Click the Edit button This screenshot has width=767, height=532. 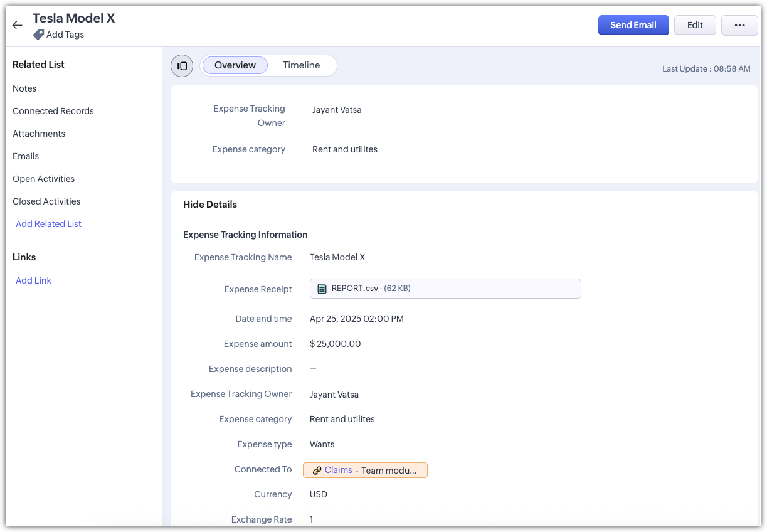[x=695, y=25]
